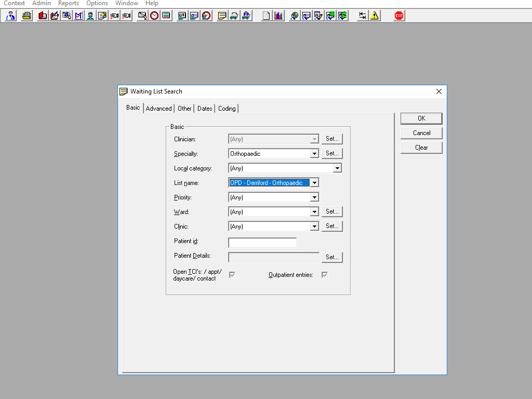Screen dimensions: 532x399
Task: Click the Cancel button
Action: 421,133
